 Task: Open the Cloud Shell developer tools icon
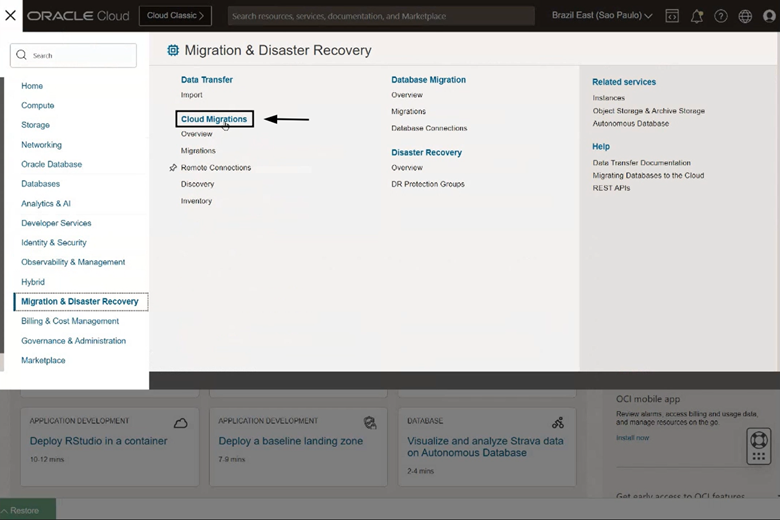672,16
